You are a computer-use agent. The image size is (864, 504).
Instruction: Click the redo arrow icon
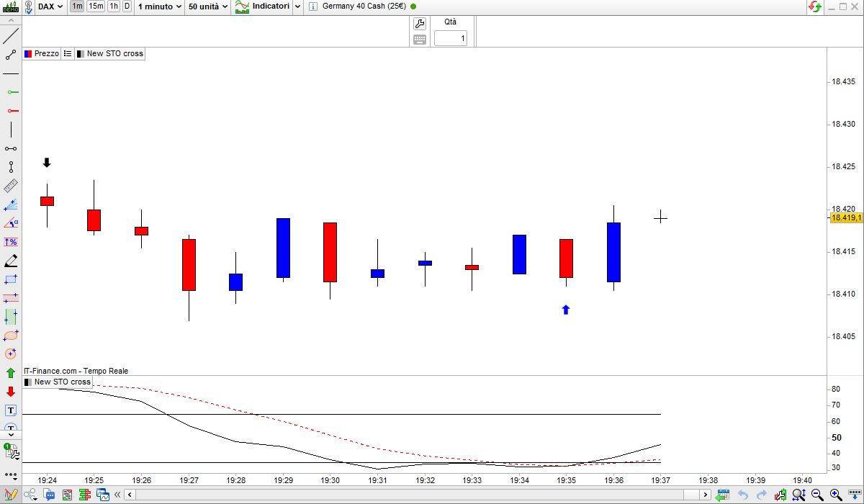tap(761, 495)
